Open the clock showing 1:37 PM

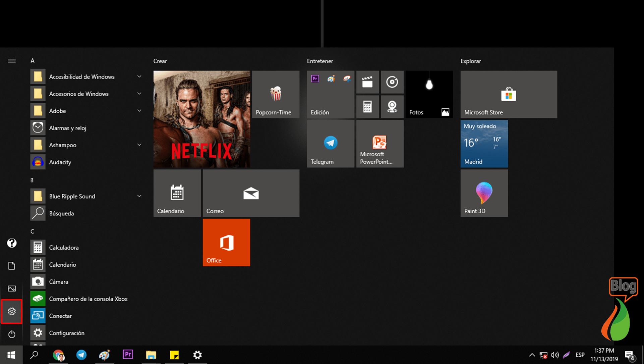[604, 355]
